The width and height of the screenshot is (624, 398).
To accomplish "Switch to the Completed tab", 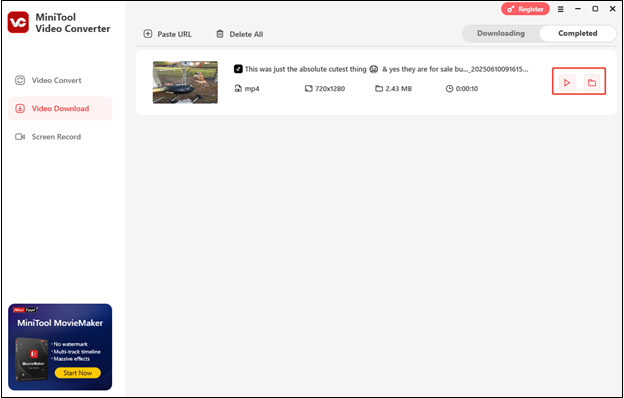I will pyautogui.click(x=577, y=33).
